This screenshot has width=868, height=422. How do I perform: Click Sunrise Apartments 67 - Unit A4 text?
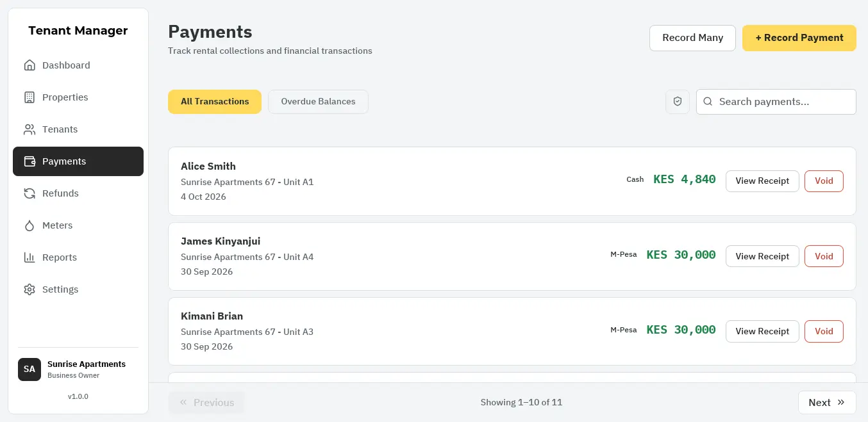click(x=247, y=257)
